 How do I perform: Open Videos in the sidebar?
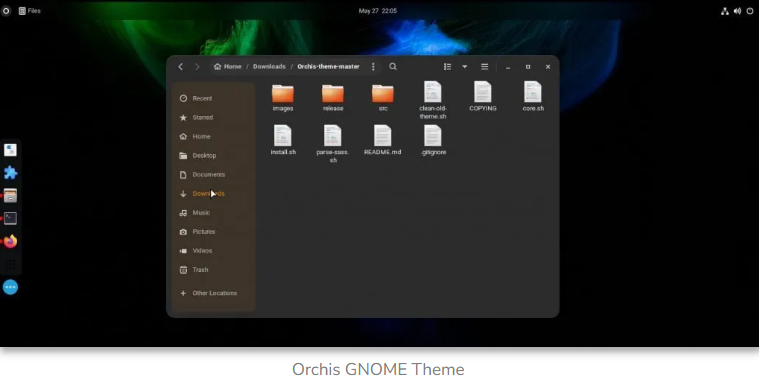coord(213,251)
